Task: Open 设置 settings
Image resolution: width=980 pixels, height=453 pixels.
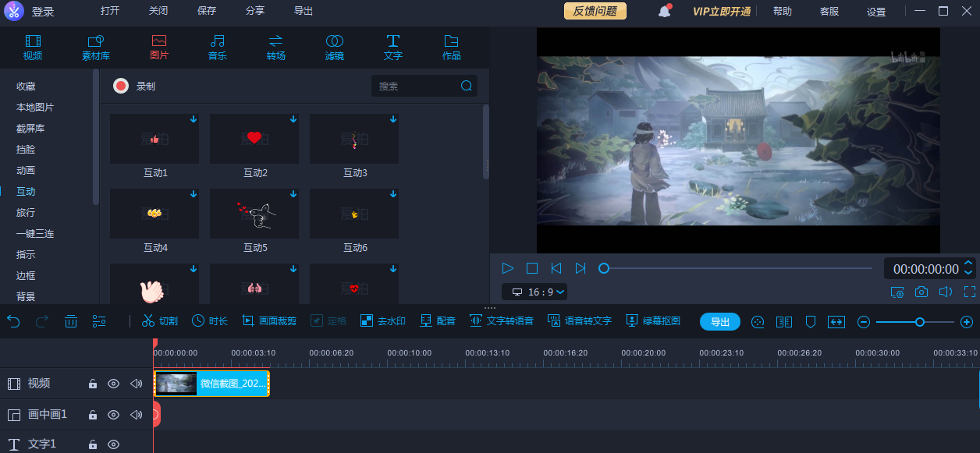Action: click(x=876, y=12)
